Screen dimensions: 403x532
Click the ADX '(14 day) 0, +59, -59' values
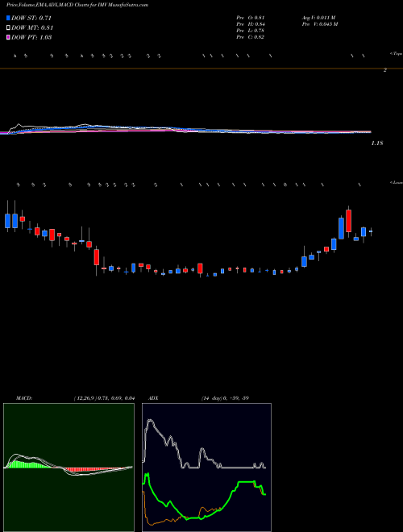[x=225, y=398]
